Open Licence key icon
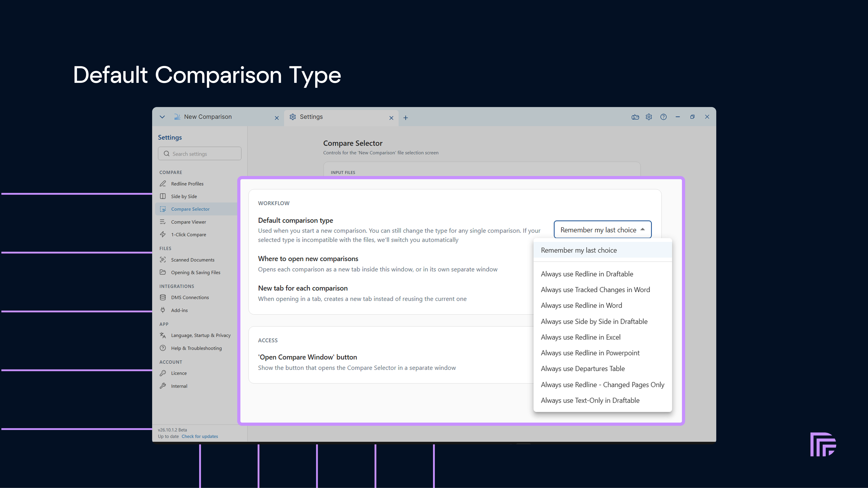 coord(163,373)
